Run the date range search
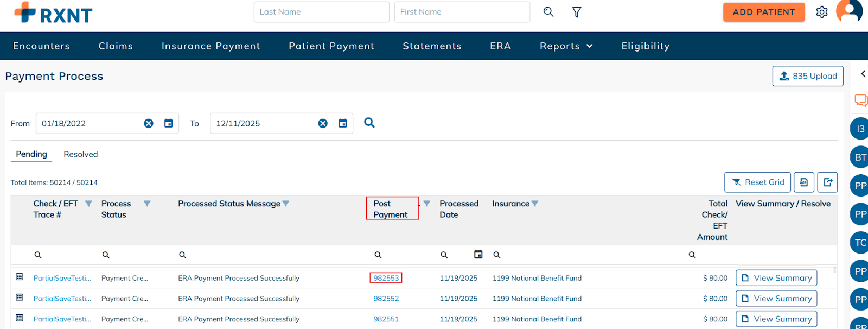 [x=369, y=123]
